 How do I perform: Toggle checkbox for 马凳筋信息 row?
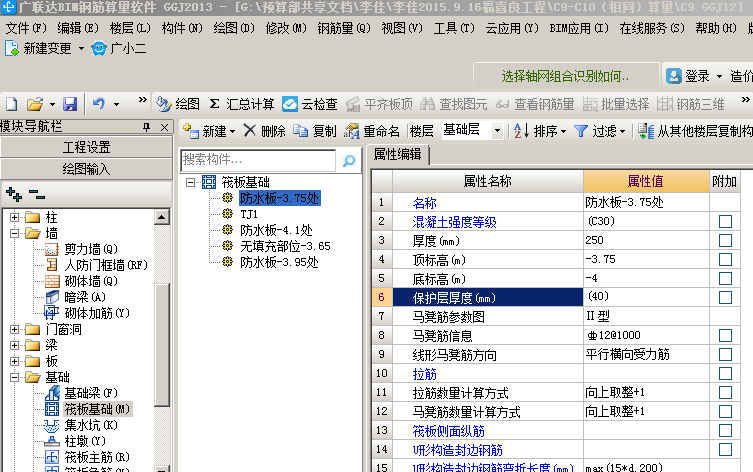tap(725, 335)
